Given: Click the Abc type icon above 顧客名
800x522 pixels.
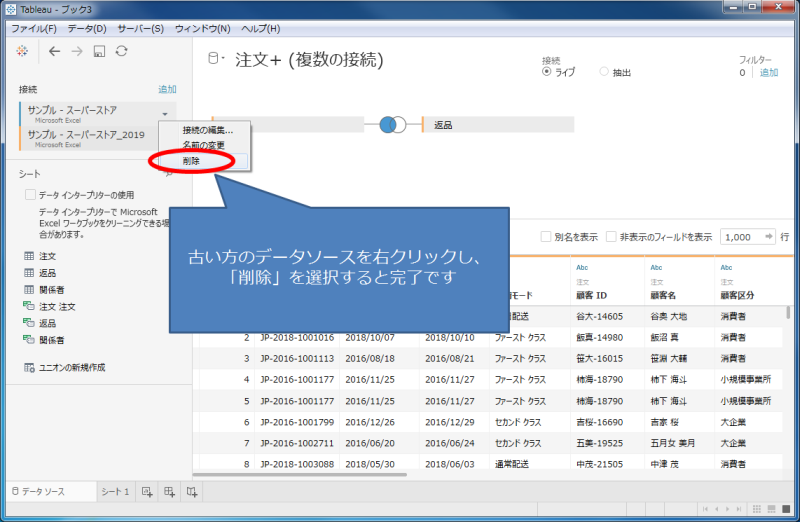Looking at the screenshot, I should click(656, 267).
